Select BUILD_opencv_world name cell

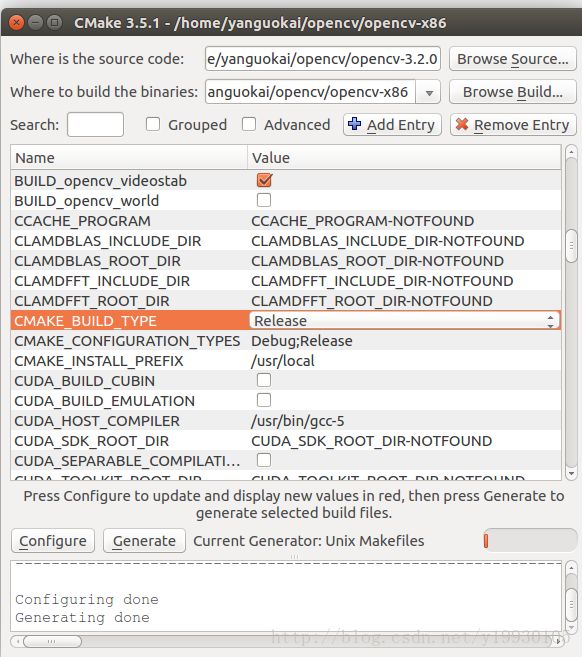[x=87, y=201]
